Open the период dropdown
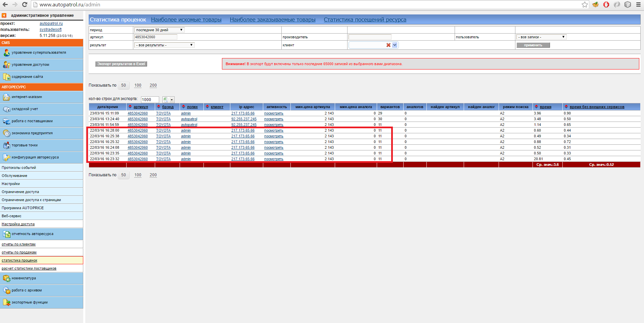The image size is (644, 323). point(159,30)
